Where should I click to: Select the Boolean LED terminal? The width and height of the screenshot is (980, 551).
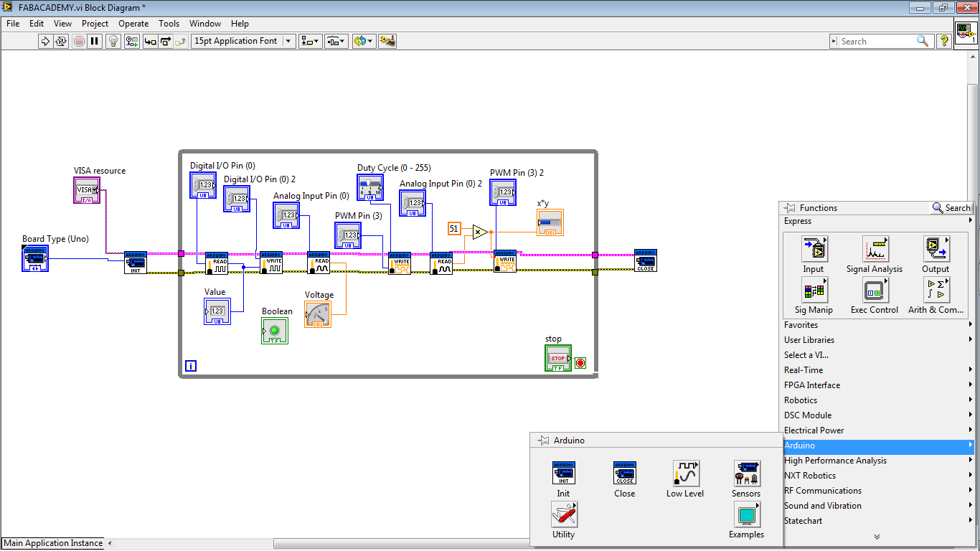tap(275, 331)
